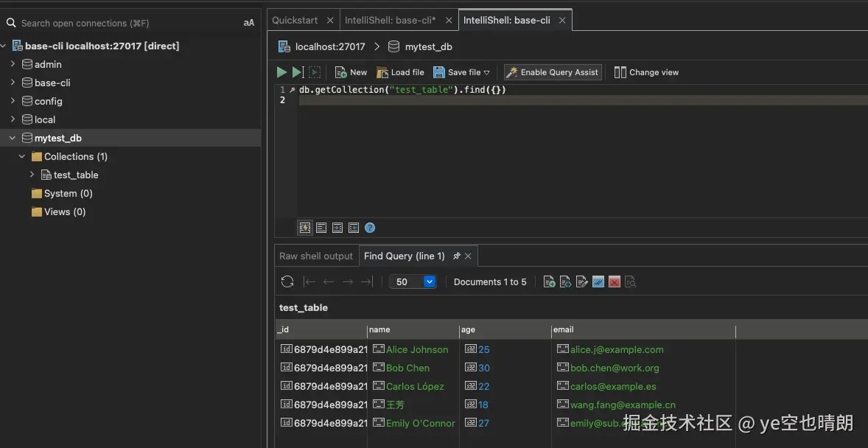This screenshot has width=868, height=448.
Task: Go to the last page of results
Action: [366, 282]
